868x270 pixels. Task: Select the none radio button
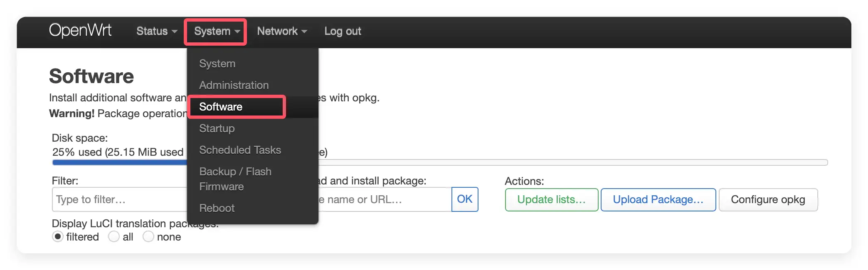point(148,237)
